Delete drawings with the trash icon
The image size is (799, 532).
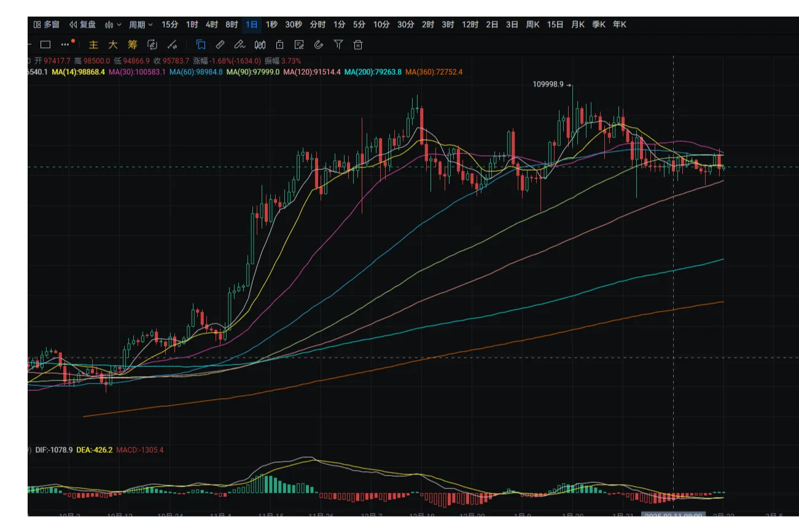pos(358,44)
